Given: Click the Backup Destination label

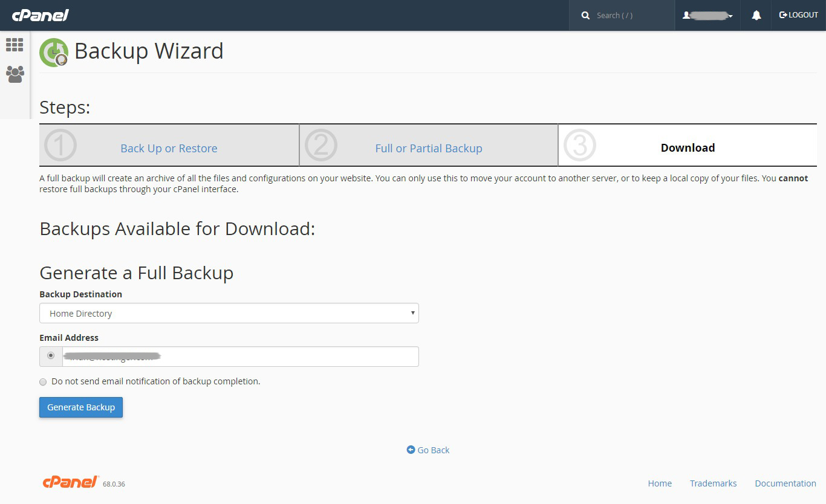Looking at the screenshot, I should [x=81, y=294].
